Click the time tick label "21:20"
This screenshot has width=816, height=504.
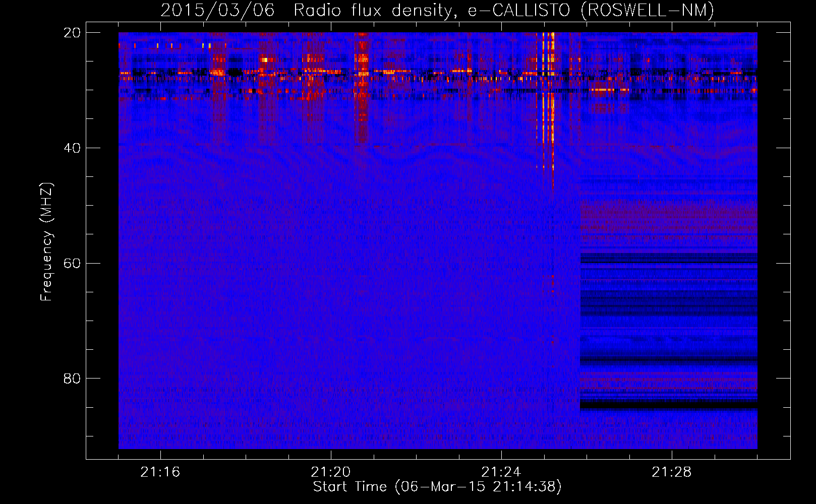[331, 472]
